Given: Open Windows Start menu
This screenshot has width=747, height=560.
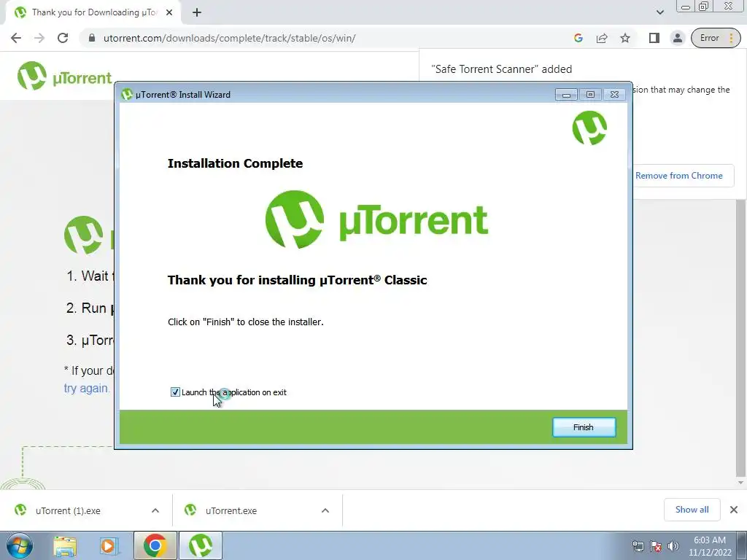Looking at the screenshot, I should point(19,545).
